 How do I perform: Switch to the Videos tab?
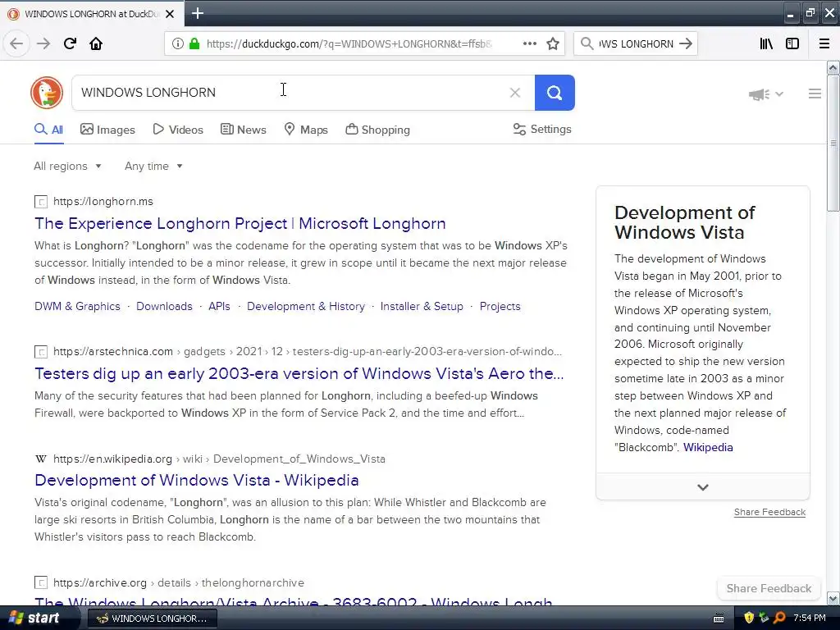coord(178,130)
